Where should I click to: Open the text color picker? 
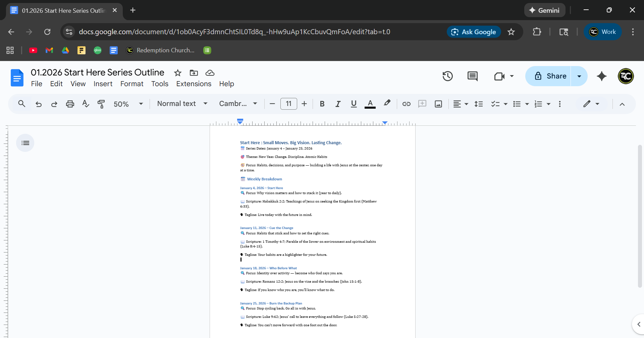coord(370,104)
